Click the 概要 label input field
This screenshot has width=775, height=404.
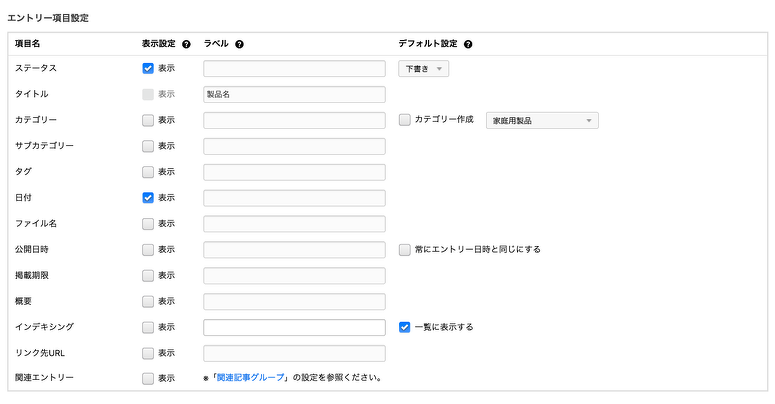294,301
